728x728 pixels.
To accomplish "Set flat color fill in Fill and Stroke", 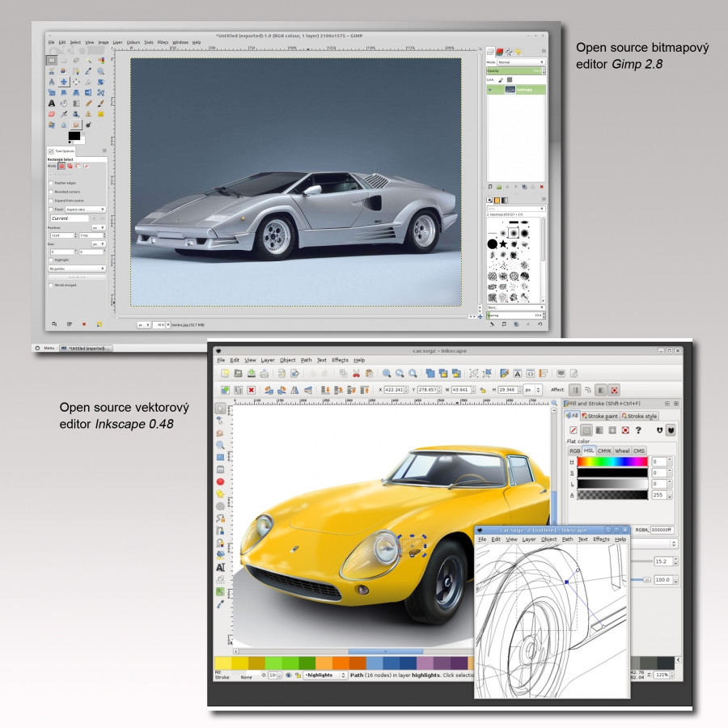I will (x=586, y=430).
